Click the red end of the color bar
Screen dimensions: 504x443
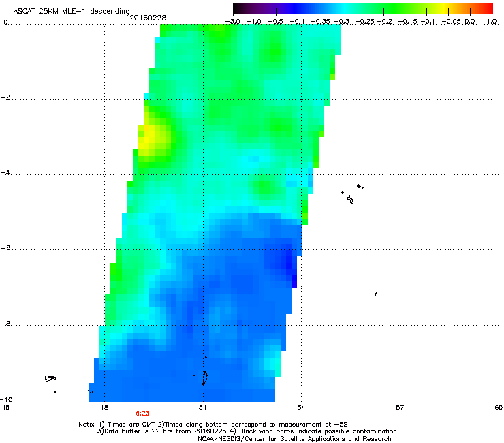click(x=487, y=8)
